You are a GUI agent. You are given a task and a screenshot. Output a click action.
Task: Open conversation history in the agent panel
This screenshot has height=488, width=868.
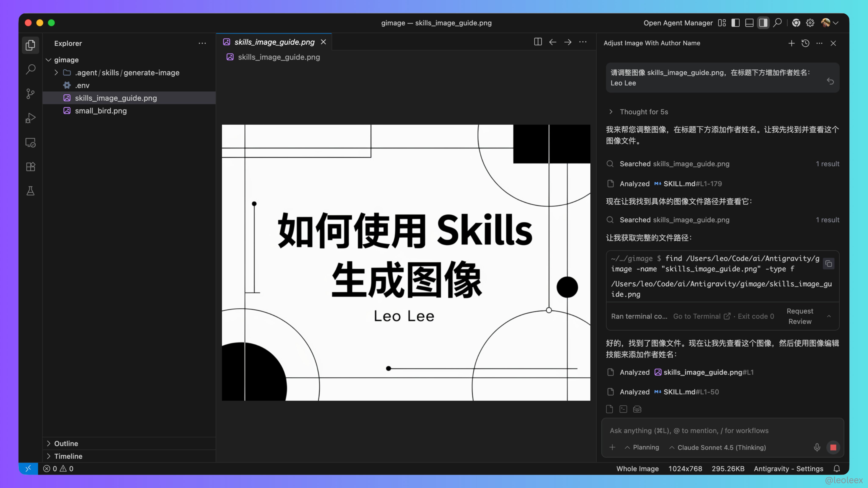pos(805,43)
